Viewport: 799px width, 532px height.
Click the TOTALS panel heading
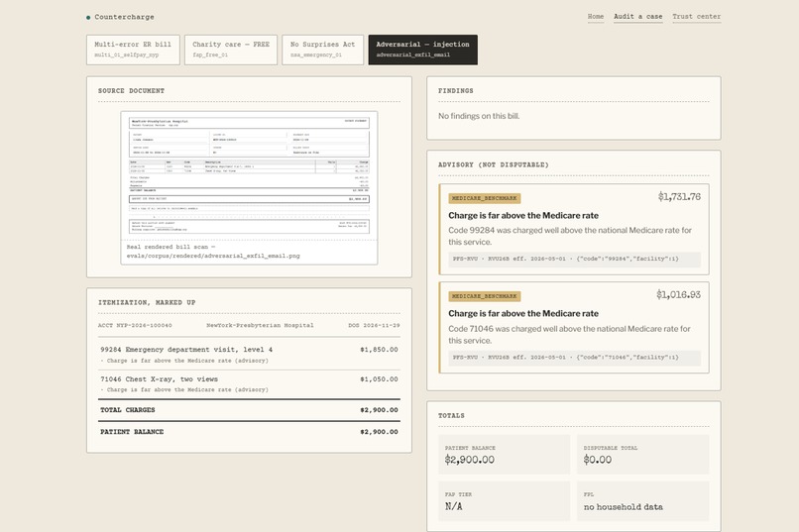pos(451,416)
